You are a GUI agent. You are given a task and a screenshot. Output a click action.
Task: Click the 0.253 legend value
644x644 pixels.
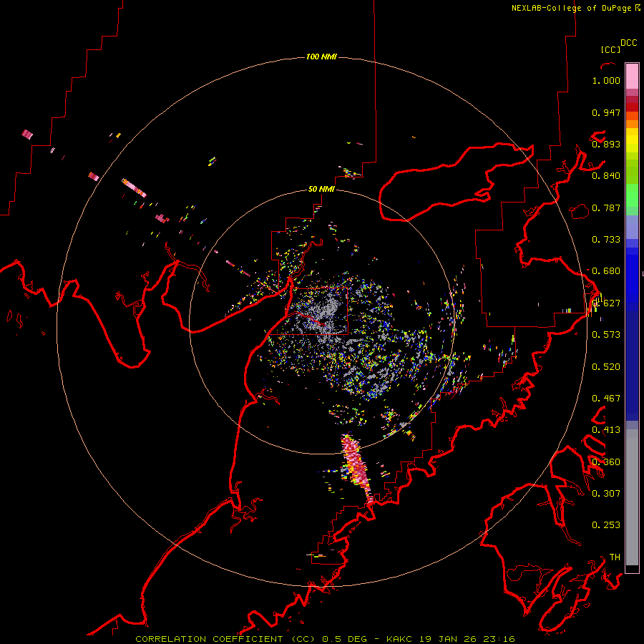[x=606, y=525]
